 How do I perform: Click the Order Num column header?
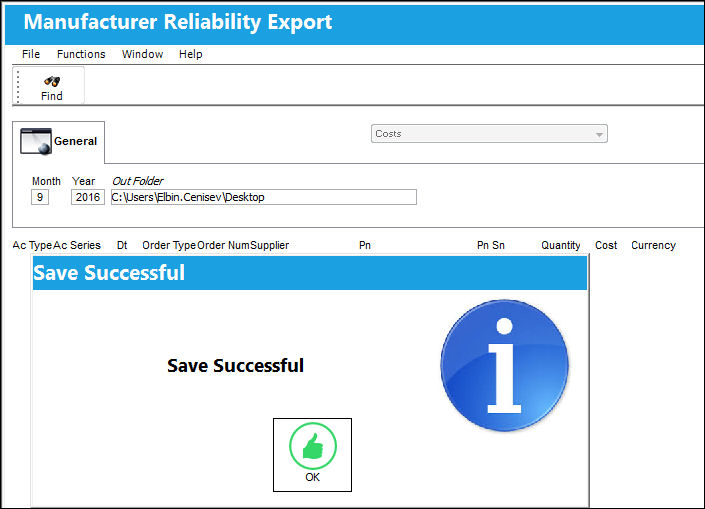pos(223,245)
